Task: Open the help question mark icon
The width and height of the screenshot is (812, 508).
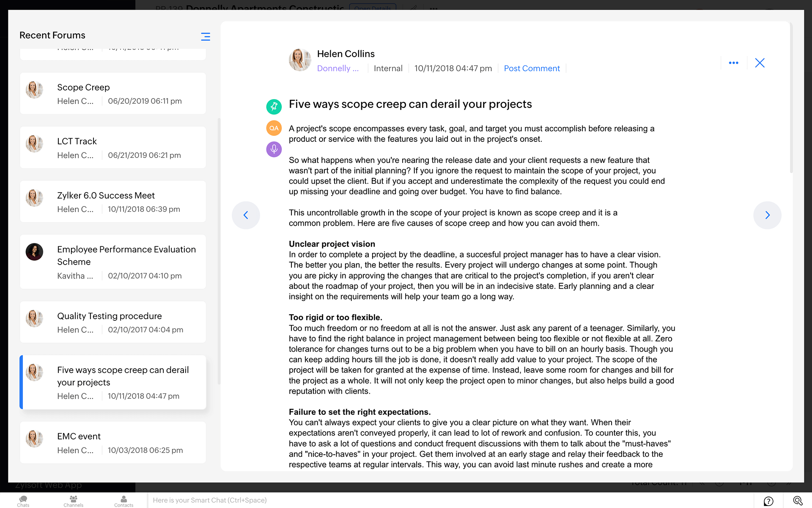Action: pos(768,501)
